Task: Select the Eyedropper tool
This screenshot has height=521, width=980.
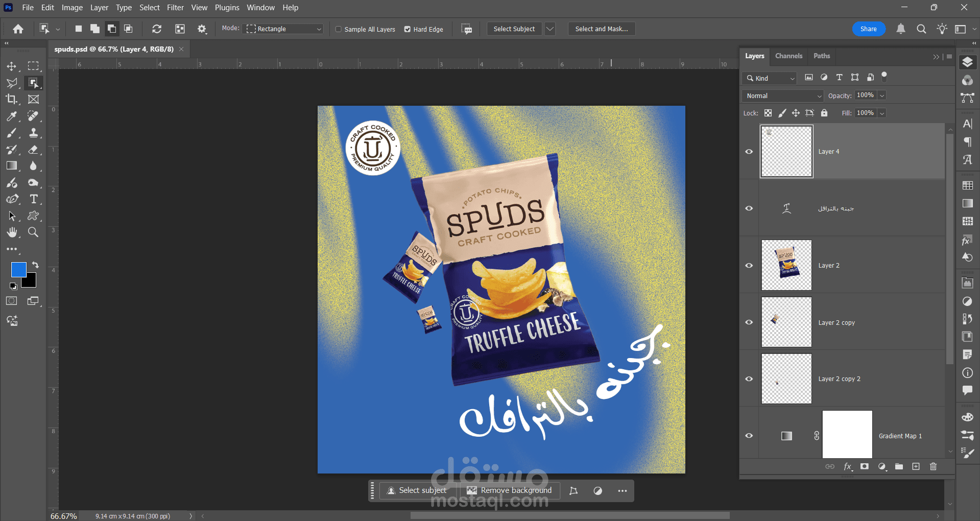Action: [x=11, y=116]
